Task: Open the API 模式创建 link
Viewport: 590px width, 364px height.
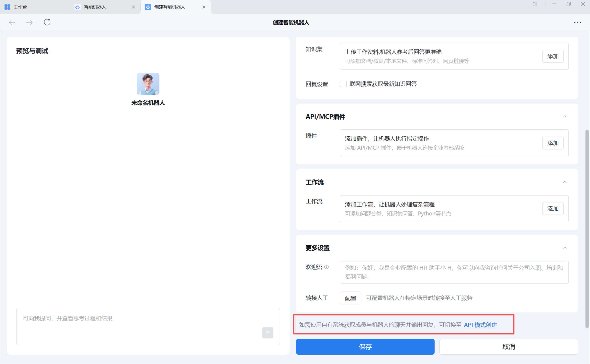Action: [480, 325]
